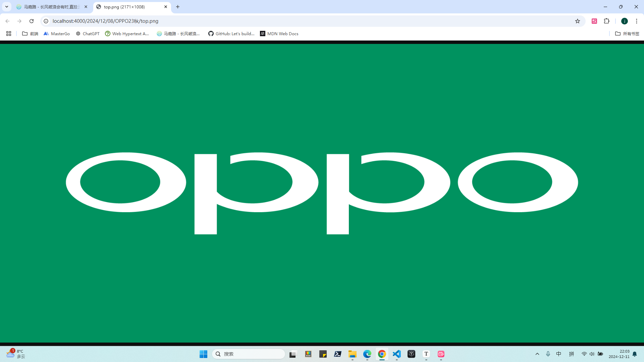Open Task View on the taskbar
The image size is (644, 362).
tap(293, 354)
